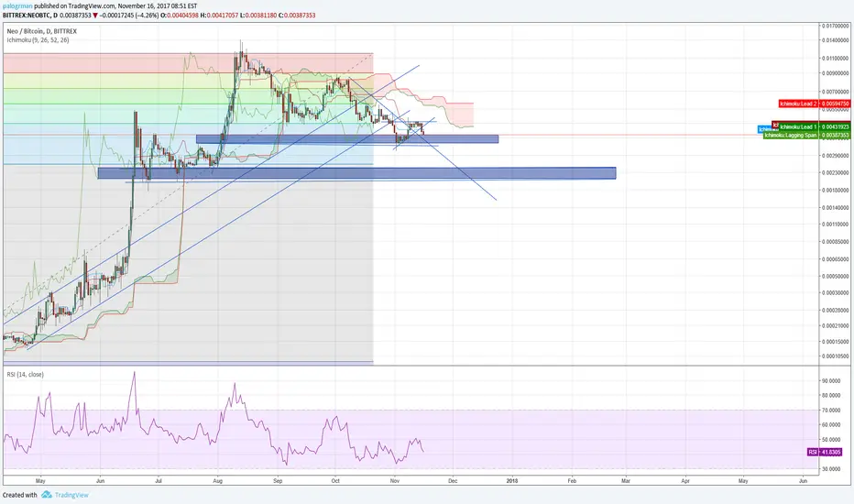Click the 0.00110000 price axis label

[x=836, y=224]
